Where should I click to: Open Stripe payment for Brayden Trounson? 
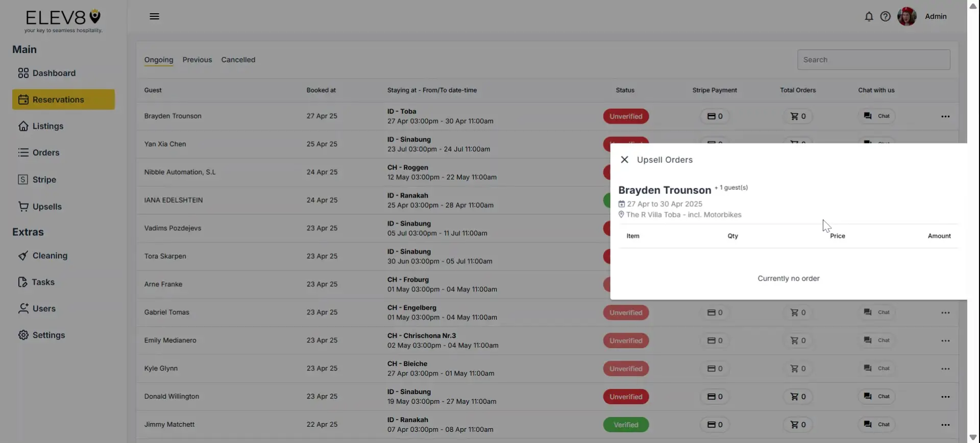pos(715,116)
